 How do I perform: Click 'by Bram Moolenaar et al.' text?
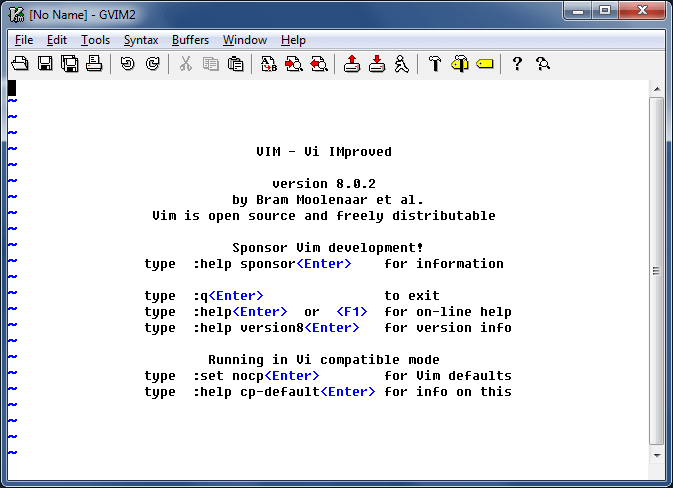point(328,200)
